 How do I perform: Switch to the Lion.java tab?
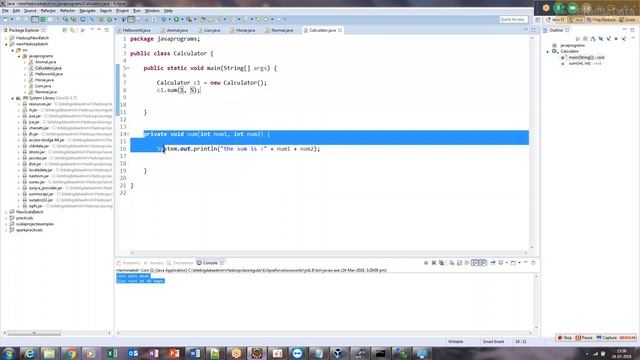(212, 30)
